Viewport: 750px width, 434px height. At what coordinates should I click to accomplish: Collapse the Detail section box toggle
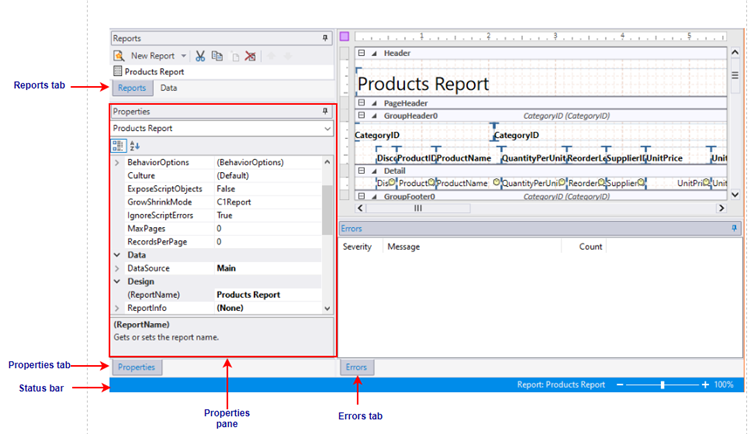point(362,171)
